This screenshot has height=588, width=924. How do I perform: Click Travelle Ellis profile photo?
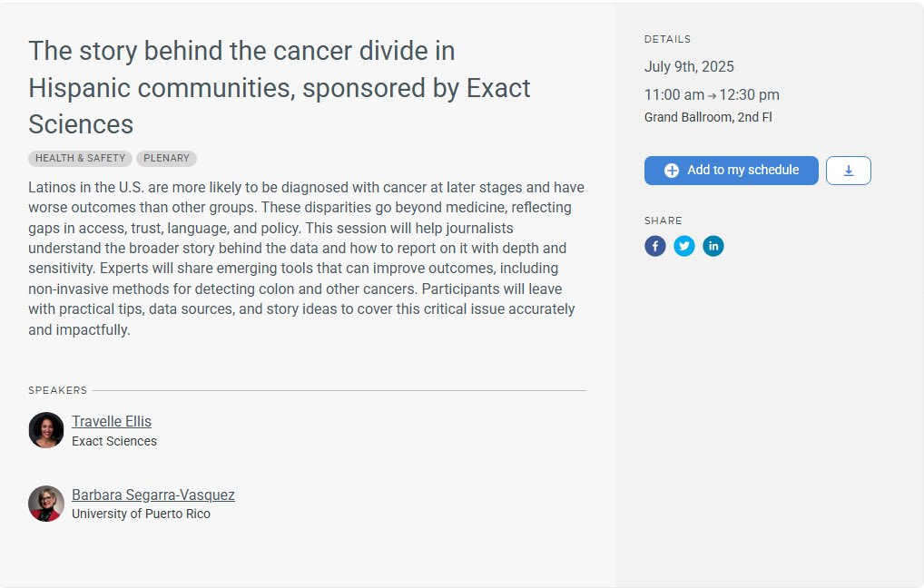[46, 430]
